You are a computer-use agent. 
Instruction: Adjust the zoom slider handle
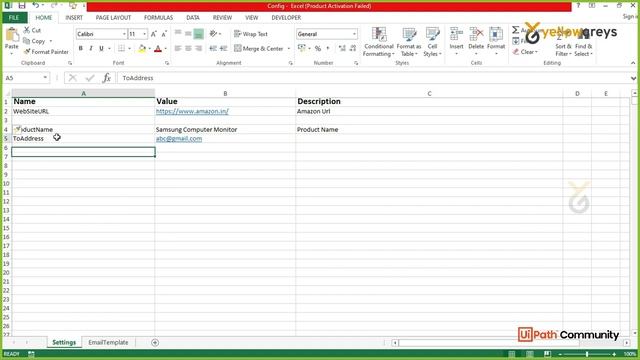pyautogui.click(x=587, y=354)
